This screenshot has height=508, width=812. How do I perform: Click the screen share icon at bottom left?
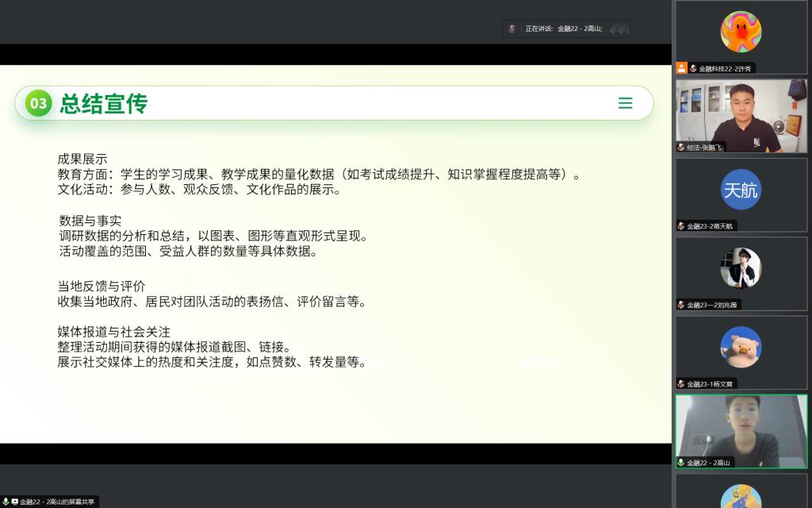(x=14, y=502)
